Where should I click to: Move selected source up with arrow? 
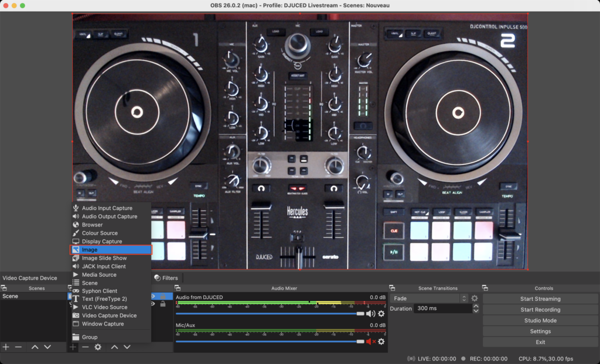coord(114,347)
